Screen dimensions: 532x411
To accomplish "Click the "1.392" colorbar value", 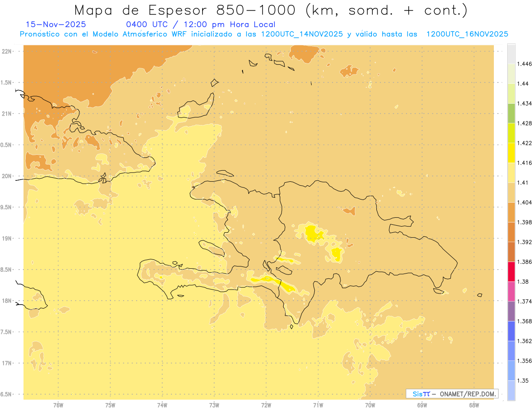I will coord(525,242).
